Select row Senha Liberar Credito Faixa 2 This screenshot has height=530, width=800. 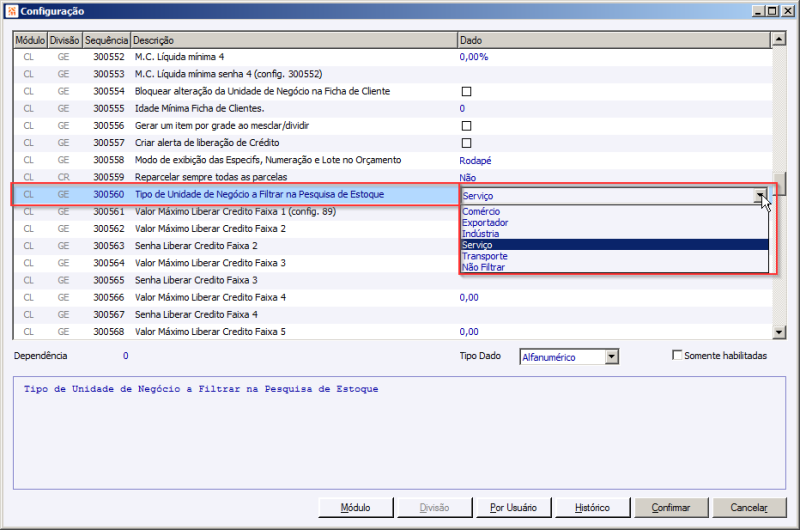click(x=236, y=246)
